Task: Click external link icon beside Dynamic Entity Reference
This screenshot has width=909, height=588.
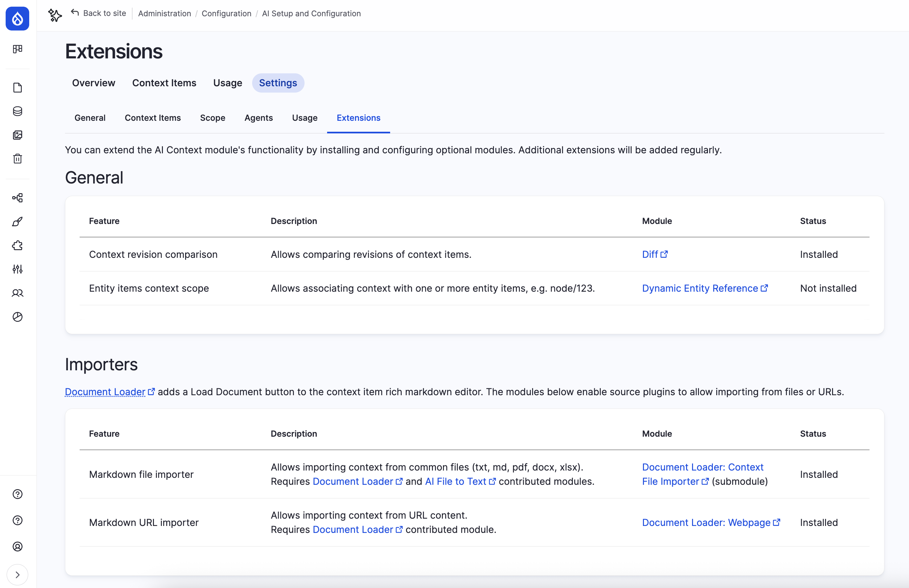Action: [764, 288]
